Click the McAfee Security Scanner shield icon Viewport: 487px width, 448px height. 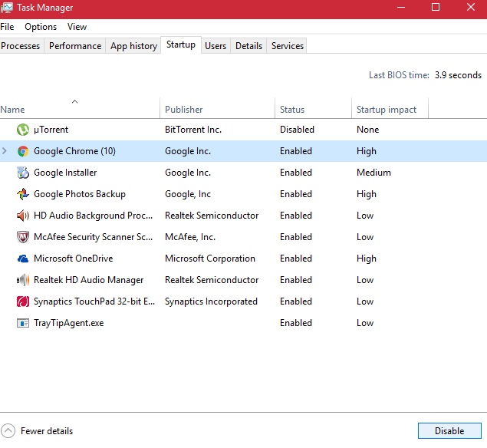23,237
